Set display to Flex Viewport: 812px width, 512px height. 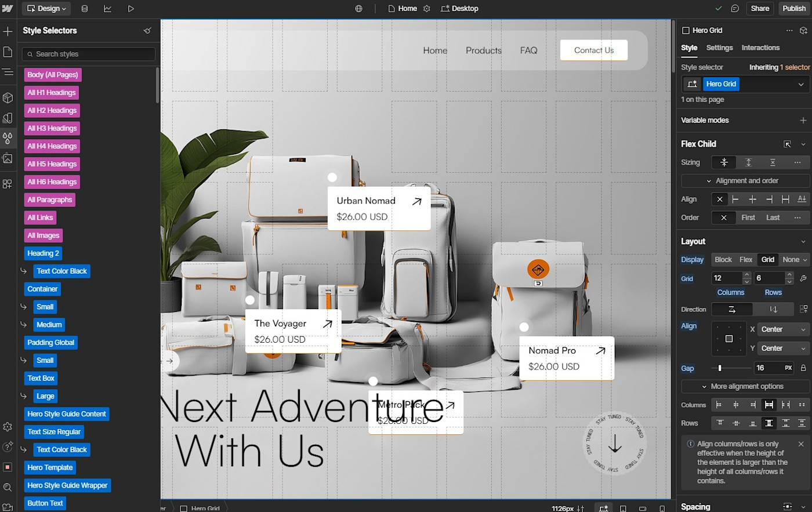click(746, 260)
